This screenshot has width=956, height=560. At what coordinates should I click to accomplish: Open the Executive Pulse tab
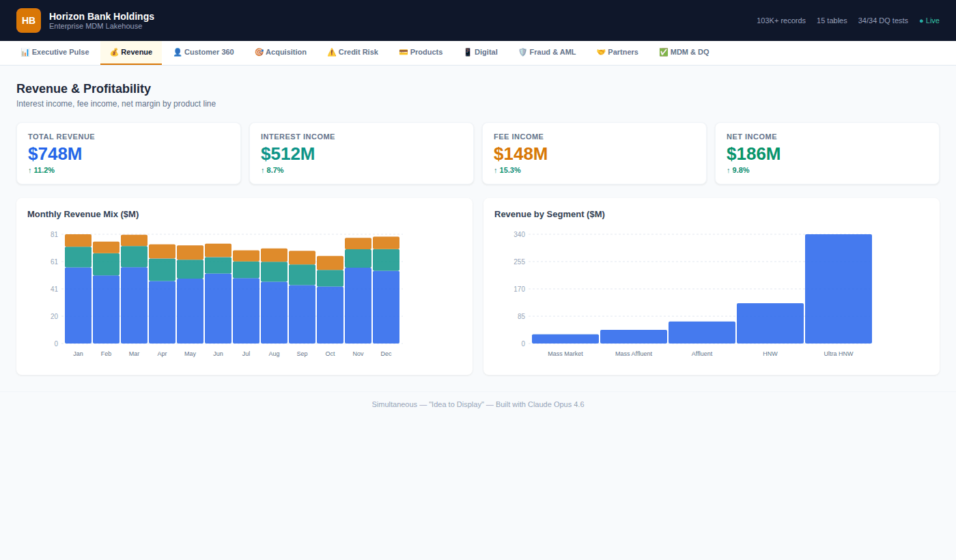(55, 53)
